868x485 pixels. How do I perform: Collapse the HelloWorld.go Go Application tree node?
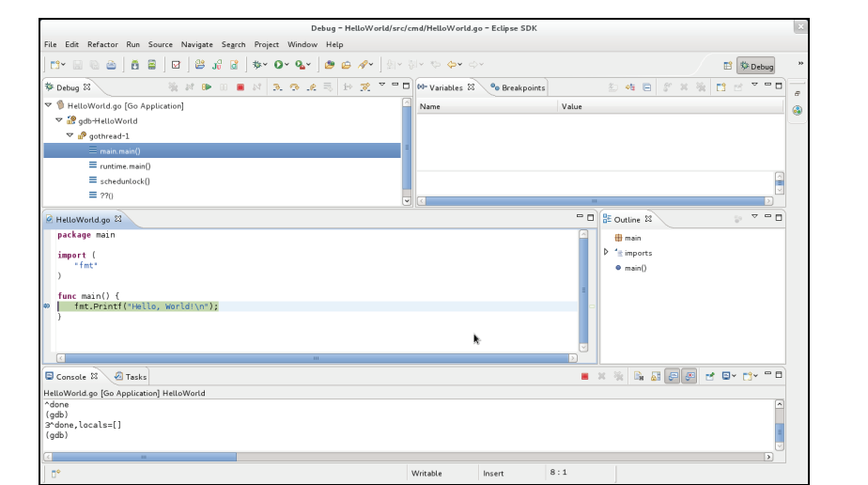pos(48,104)
